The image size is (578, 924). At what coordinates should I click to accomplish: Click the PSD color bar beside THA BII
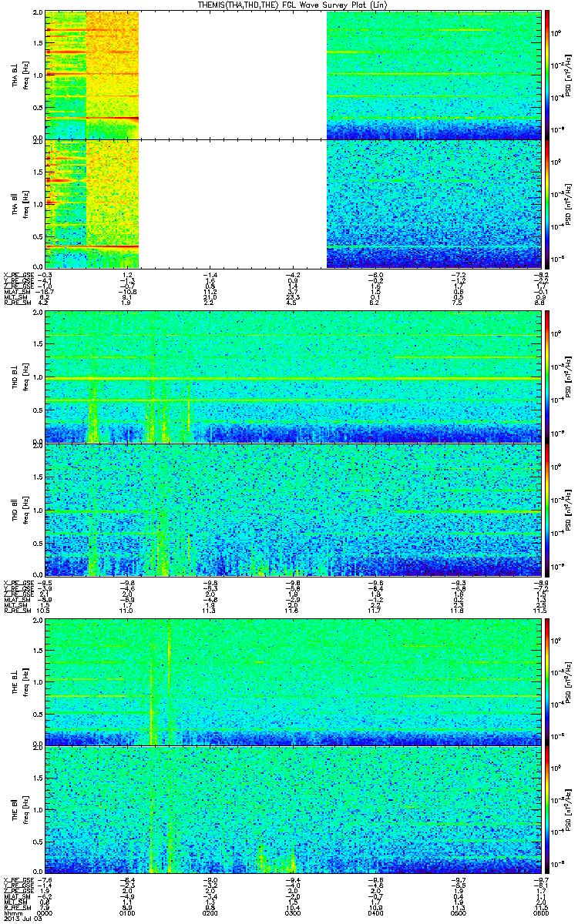(548, 203)
